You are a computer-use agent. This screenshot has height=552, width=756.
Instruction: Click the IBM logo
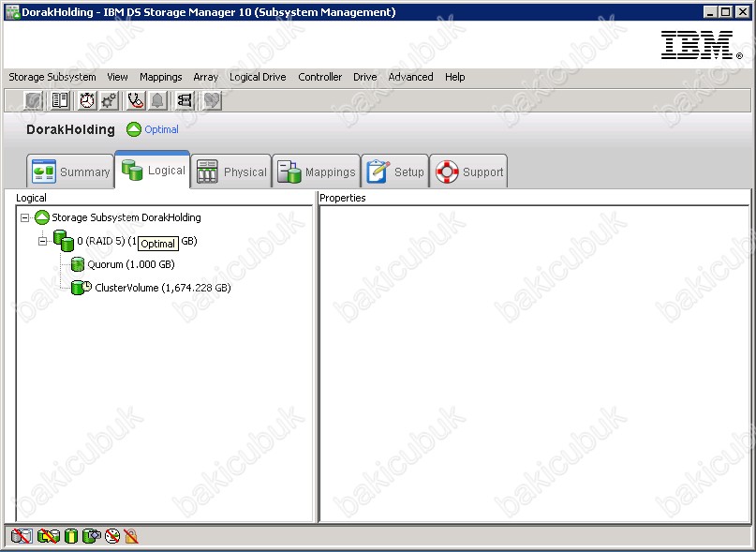coord(701,45)
